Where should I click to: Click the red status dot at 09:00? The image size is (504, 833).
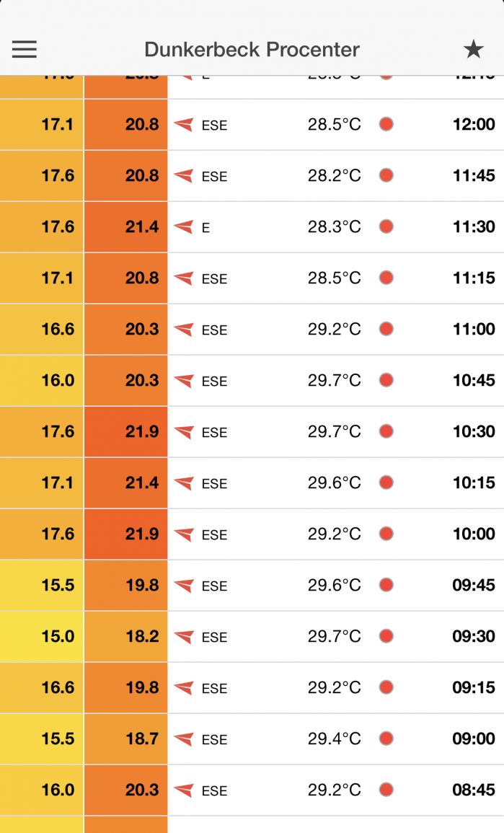pos(386,739)
